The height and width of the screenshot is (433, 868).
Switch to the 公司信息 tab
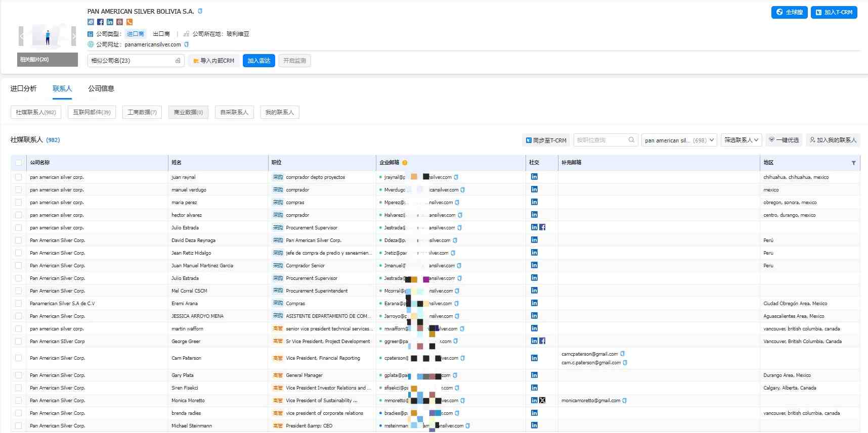101,88
